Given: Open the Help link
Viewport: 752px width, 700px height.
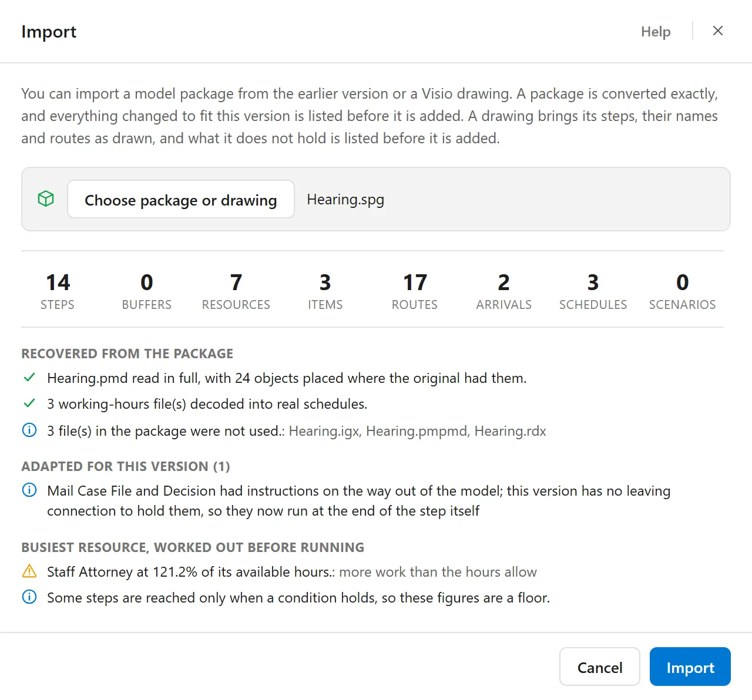Looking at the screenshot, I should tap(656, 32).
